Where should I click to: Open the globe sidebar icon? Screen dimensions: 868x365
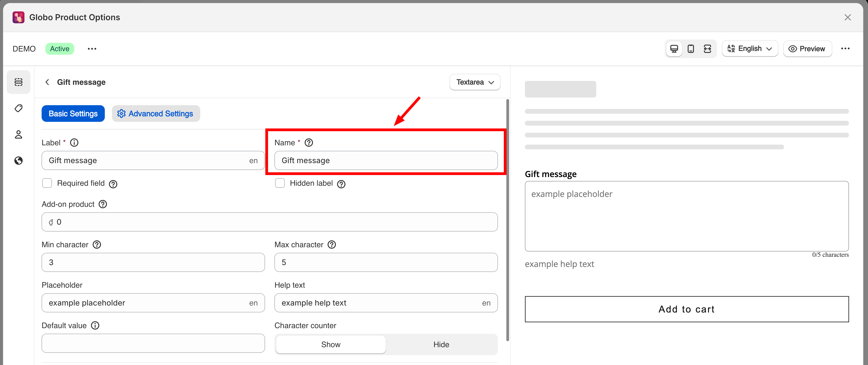[19, 161]
